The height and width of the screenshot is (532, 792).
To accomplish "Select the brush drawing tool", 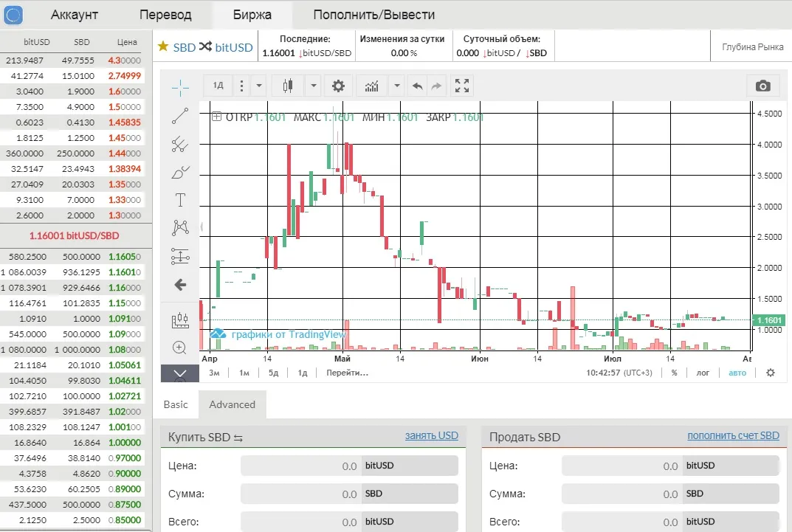I will 180,172.
